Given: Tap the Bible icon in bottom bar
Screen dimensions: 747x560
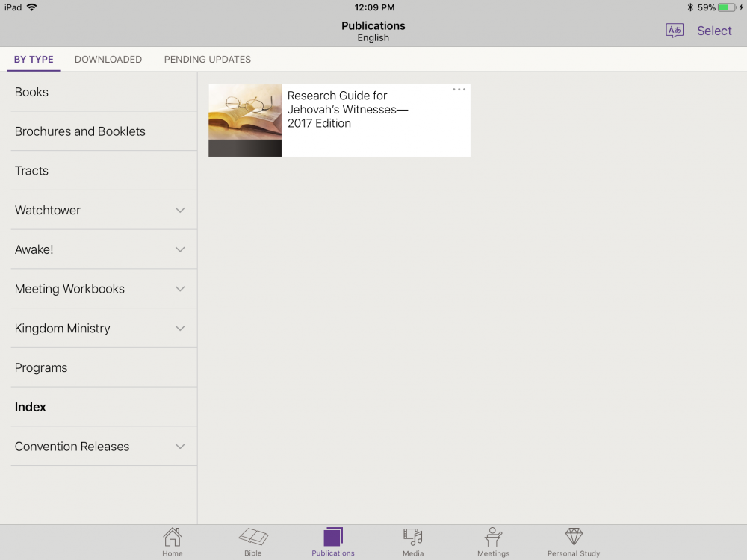Looking at the screenshot, I should (x=253, y=538).
